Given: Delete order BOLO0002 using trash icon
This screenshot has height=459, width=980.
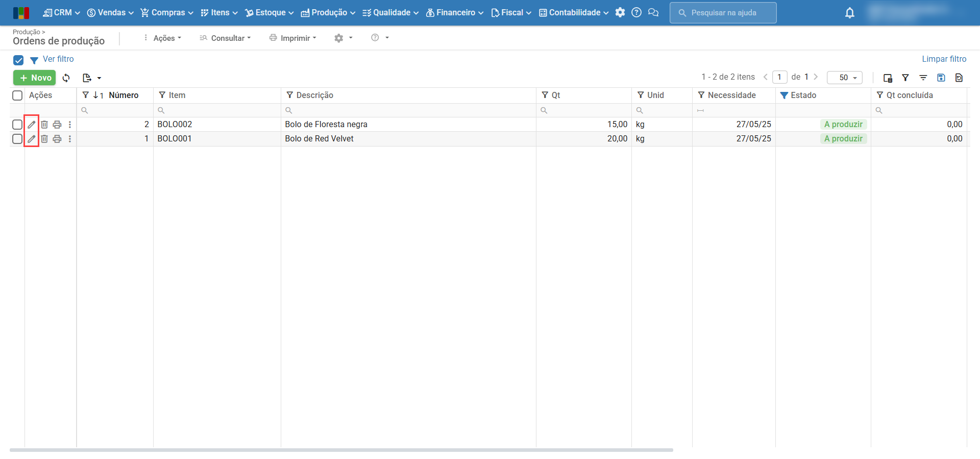Looking at the screenshot, I should pyautogui.click(x=44, y=125).
